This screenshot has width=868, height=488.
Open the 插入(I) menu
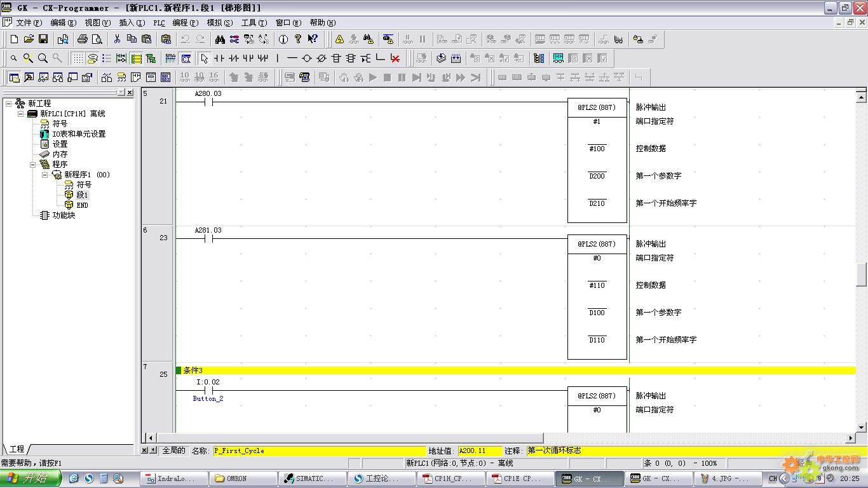132,23
